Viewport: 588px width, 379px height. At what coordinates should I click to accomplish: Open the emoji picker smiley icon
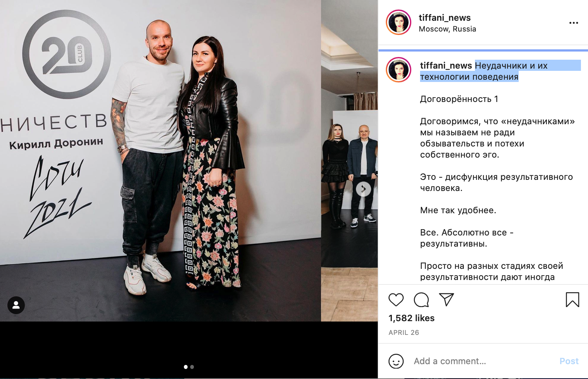coord(396,361)
